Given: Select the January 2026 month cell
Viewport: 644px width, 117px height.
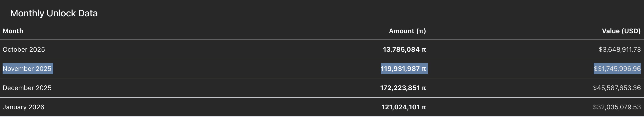Looking at the screenshot, I should pyautogui.click(x=23, y=107).
